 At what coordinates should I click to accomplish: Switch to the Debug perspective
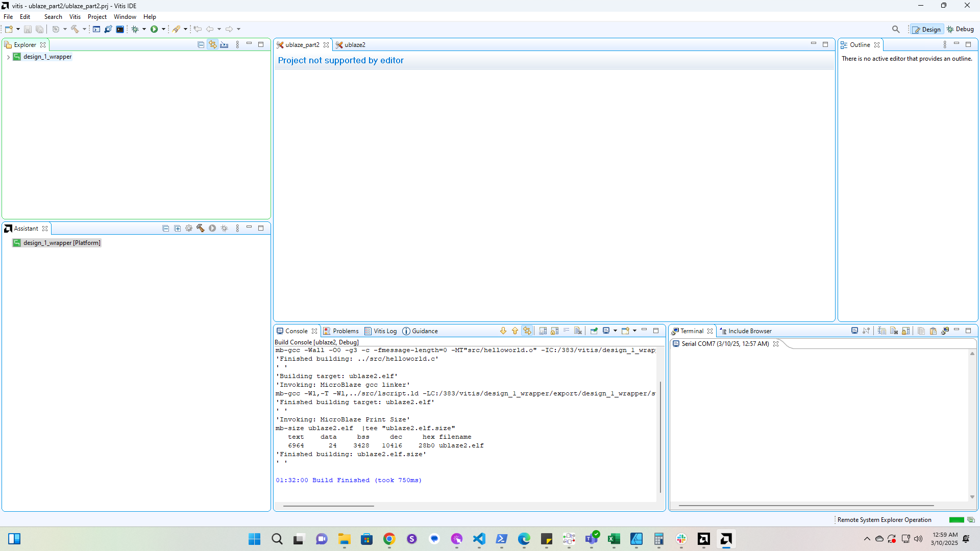click(x=960, y=29)
